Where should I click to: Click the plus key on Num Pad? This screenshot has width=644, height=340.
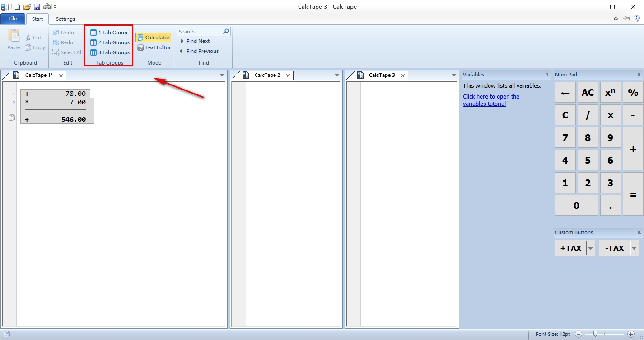pyautogui.click(x=633, y=149)
